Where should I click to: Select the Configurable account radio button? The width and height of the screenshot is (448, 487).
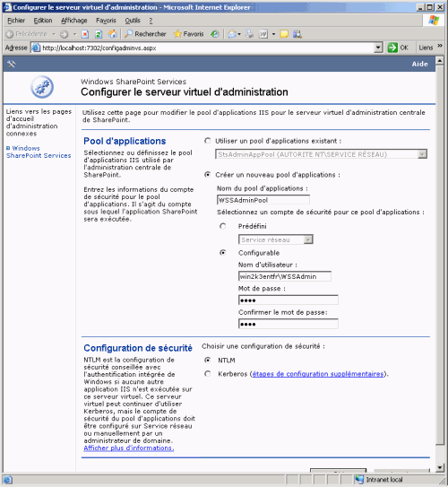coord(222,253)
